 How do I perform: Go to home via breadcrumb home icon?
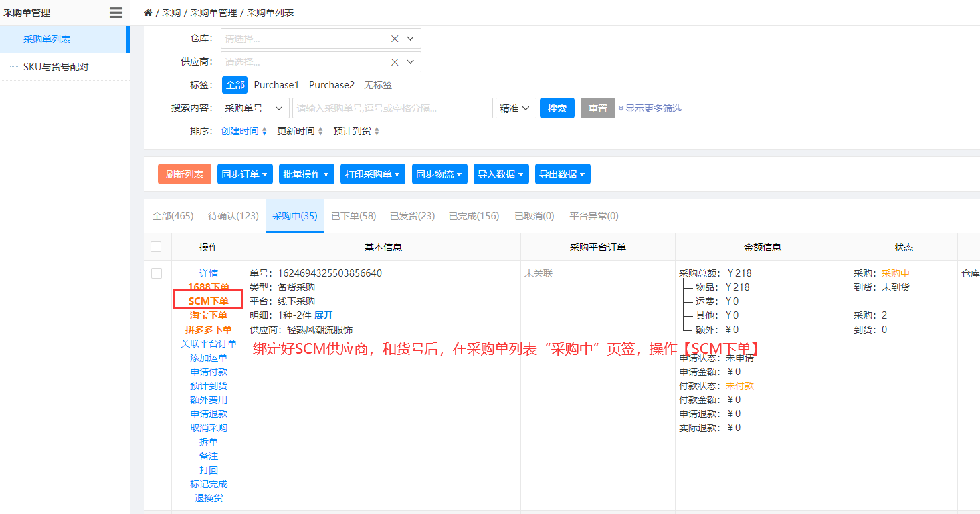148,13
